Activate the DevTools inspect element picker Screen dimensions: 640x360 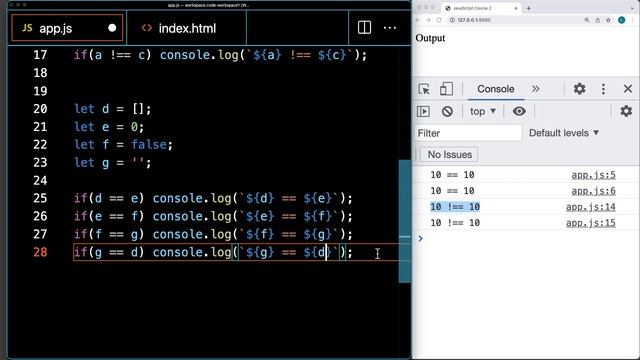(x=424, y=89)
